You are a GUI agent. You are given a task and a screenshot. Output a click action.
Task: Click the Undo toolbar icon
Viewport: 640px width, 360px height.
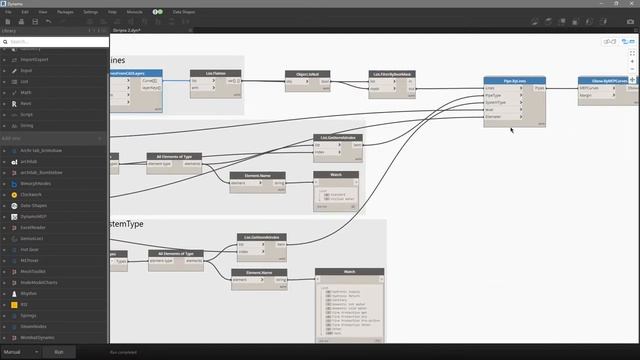[49, 22]
